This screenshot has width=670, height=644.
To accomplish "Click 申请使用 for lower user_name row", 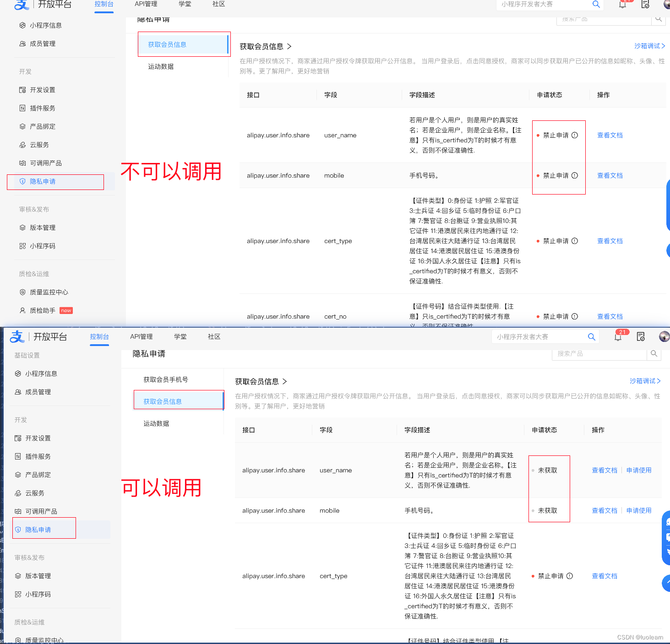I will (x=639, y=470).
